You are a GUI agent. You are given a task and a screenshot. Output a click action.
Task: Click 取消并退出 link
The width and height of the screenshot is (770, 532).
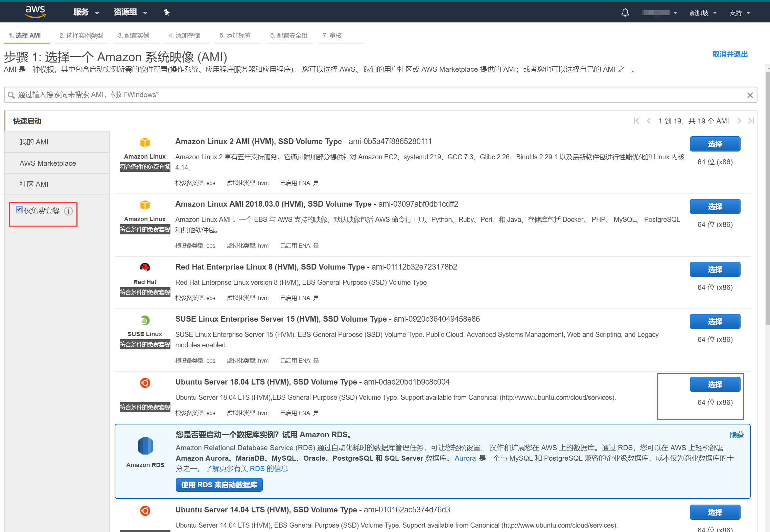tap(730, 54)
